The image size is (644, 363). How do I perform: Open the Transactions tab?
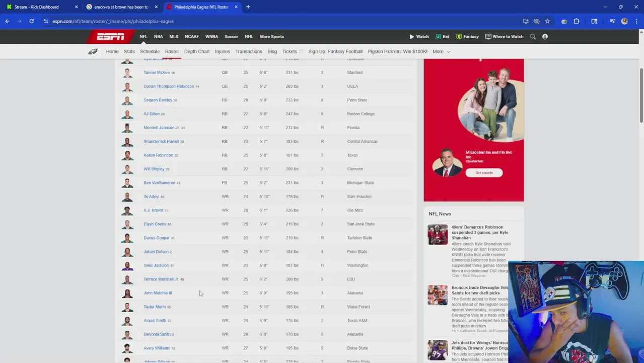coord(249,51)
